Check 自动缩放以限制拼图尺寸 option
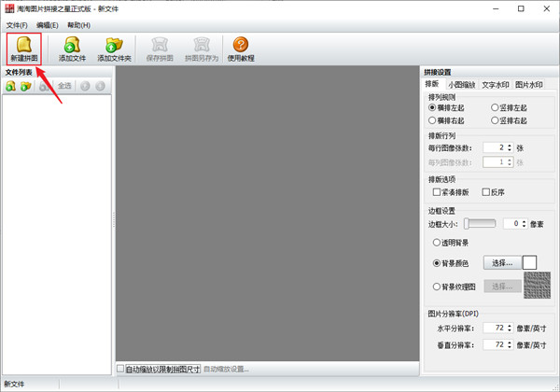This screenshot has height=392, width=560. tap(120, 369)
